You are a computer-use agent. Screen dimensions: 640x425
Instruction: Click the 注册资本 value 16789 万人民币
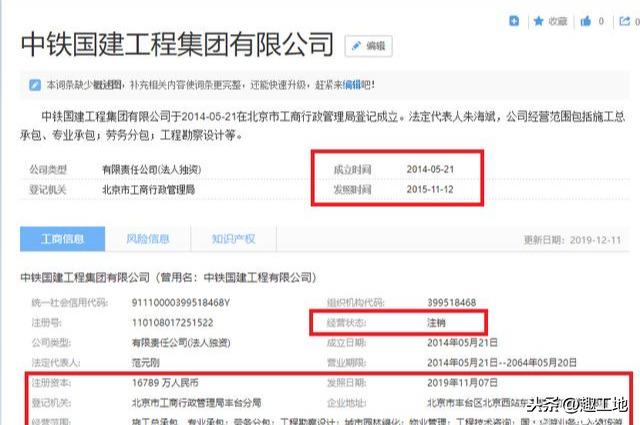point(165,383)
